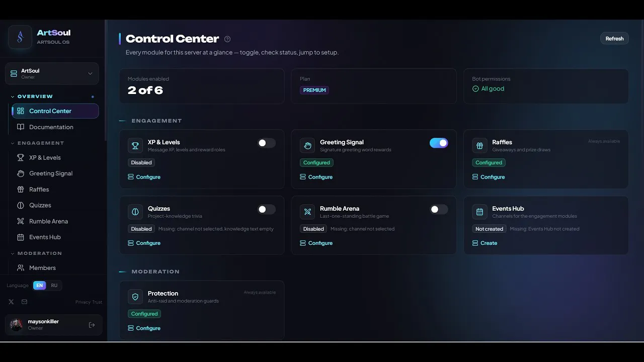This screenshot has height=362, width=644.
Task: Click the "Not created" badge on Events Hub
Action: pyautogui.click(x=489, y=229)
